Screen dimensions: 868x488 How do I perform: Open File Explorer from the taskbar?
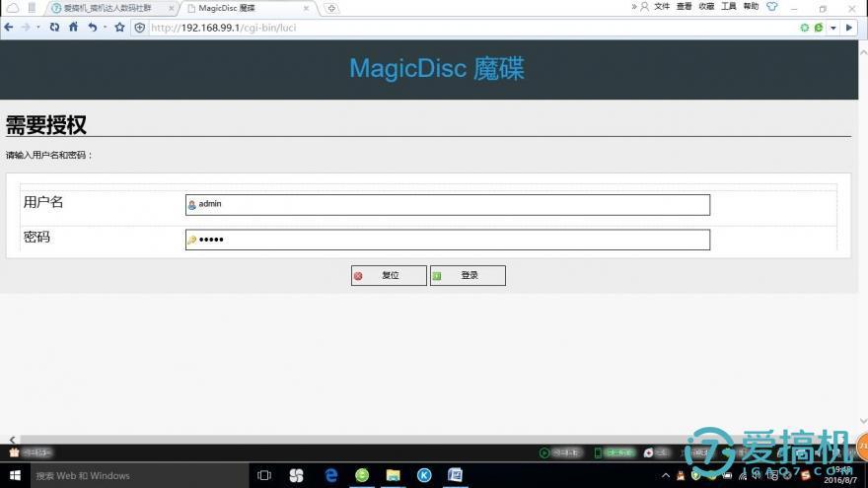coord(393,475)
